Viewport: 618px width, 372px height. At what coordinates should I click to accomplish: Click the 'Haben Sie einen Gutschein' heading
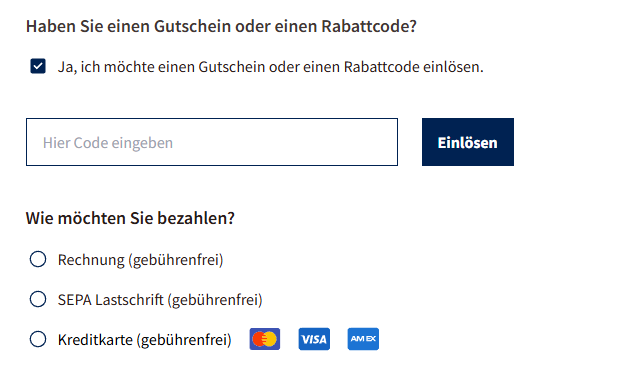pyautogui.click(x=221, y=26)
